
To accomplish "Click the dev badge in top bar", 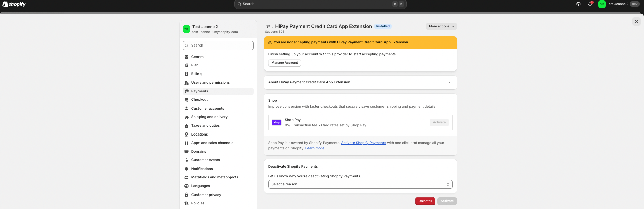I will (635, 4).
